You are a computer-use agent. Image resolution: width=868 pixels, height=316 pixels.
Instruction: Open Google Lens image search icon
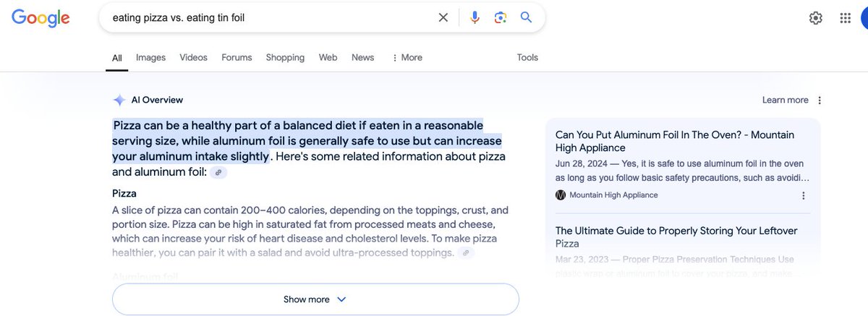(x=500, y=17)
